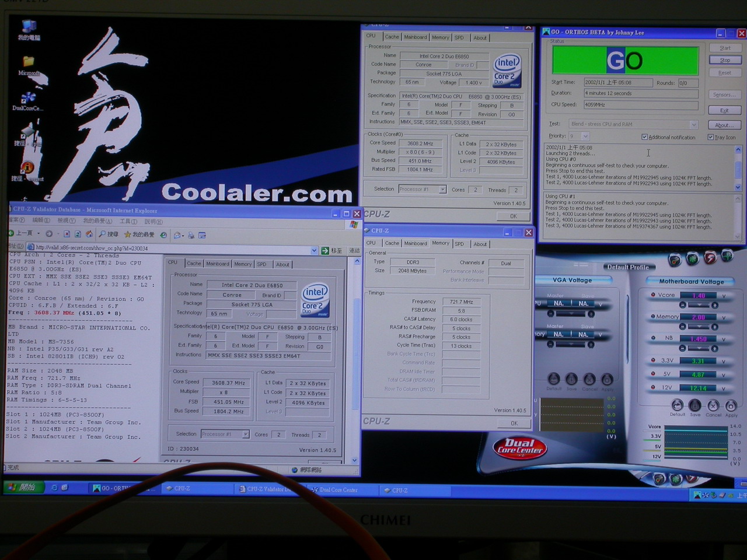Image resolution: width=747 pixels, height=560 pixels.
Task: Open the ORTHOS Test type dropdown
Action: (693, 124)
